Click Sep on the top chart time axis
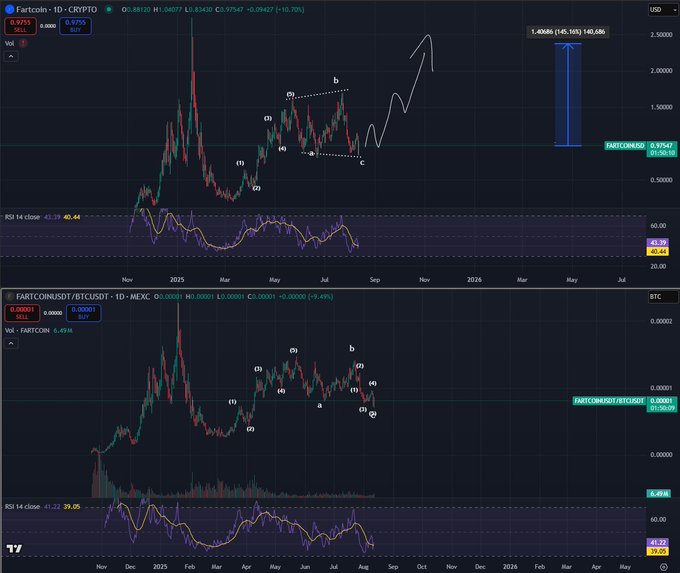Screen dimensions: 680x573 coord(375,280)
